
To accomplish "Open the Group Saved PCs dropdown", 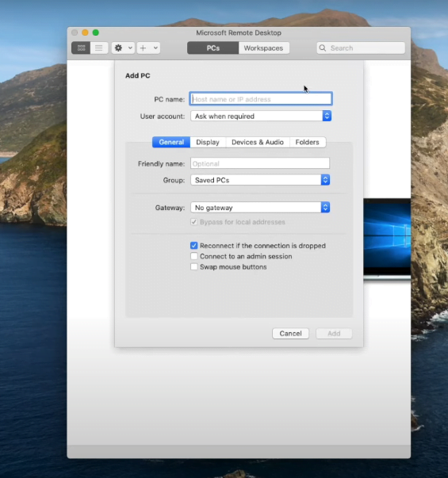I will point(260,180).
